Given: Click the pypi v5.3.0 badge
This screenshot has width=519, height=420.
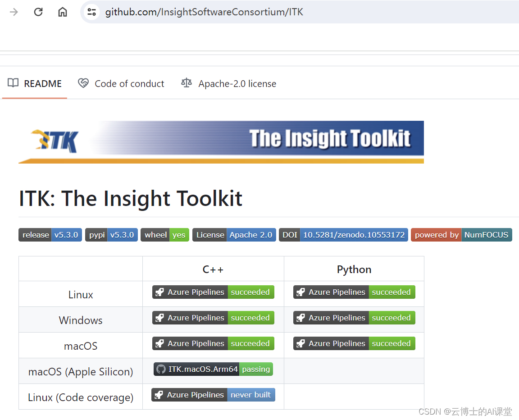Looking at the screenshot, I should click(x=111, y=234).
